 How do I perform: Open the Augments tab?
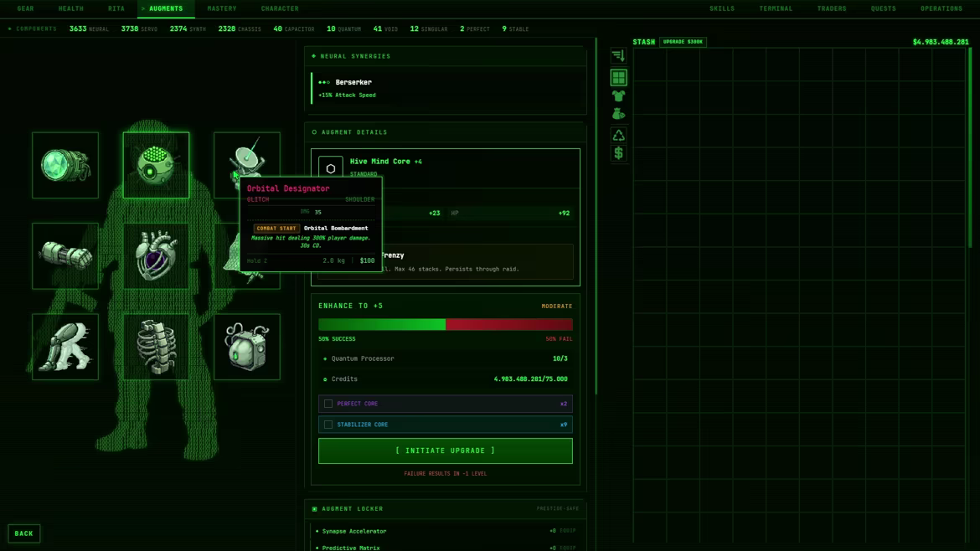point(166,8)
